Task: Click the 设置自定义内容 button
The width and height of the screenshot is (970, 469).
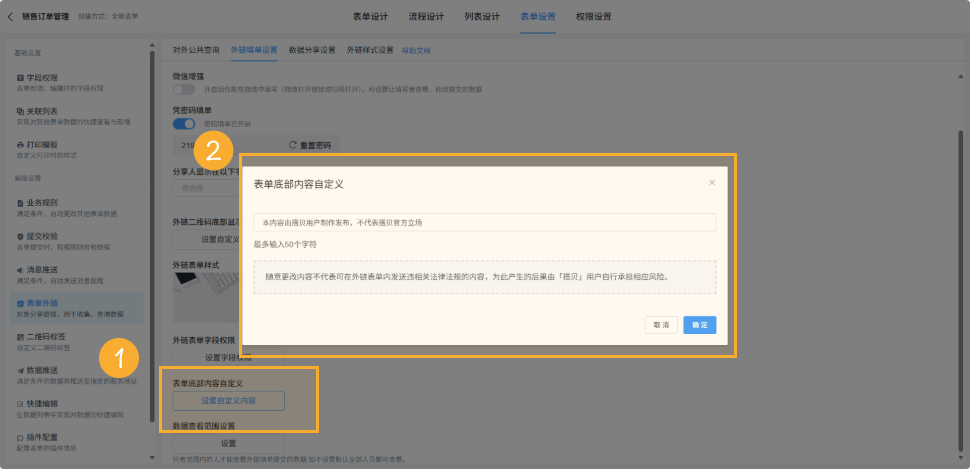Action: click(228, 401)
